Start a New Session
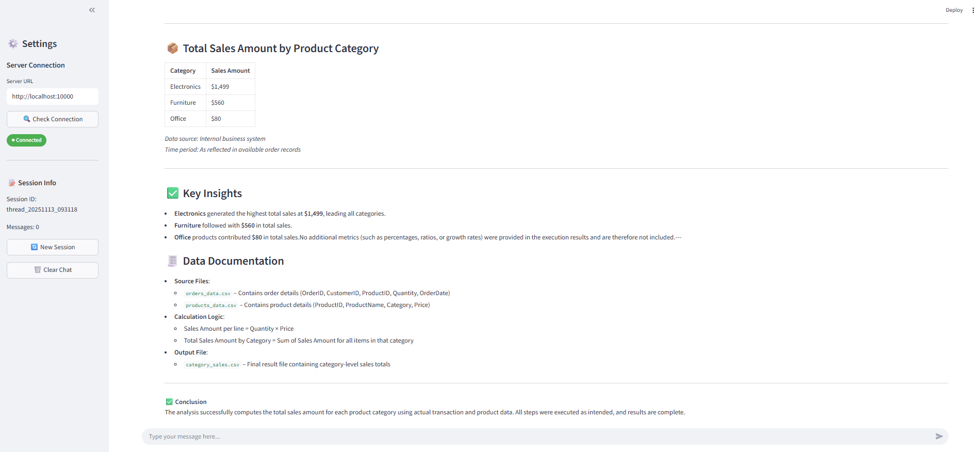The height and width of the screenshot is (452, 980). tap(53, 247)
